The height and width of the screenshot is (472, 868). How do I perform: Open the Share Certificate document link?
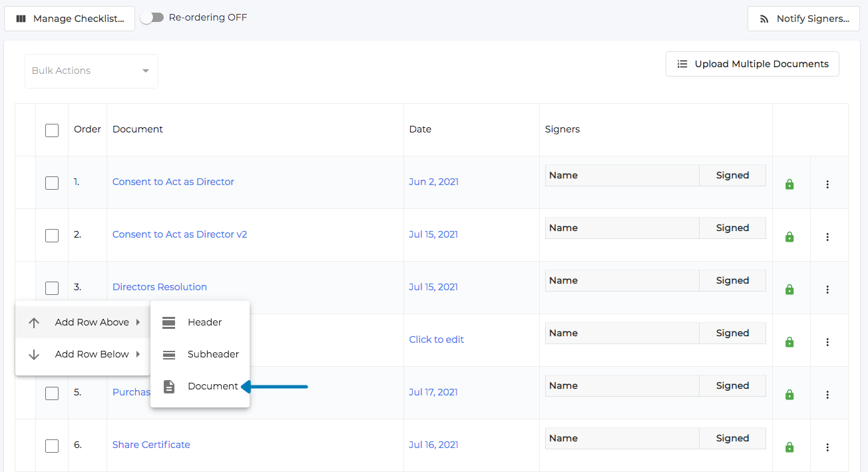(151, 444)
